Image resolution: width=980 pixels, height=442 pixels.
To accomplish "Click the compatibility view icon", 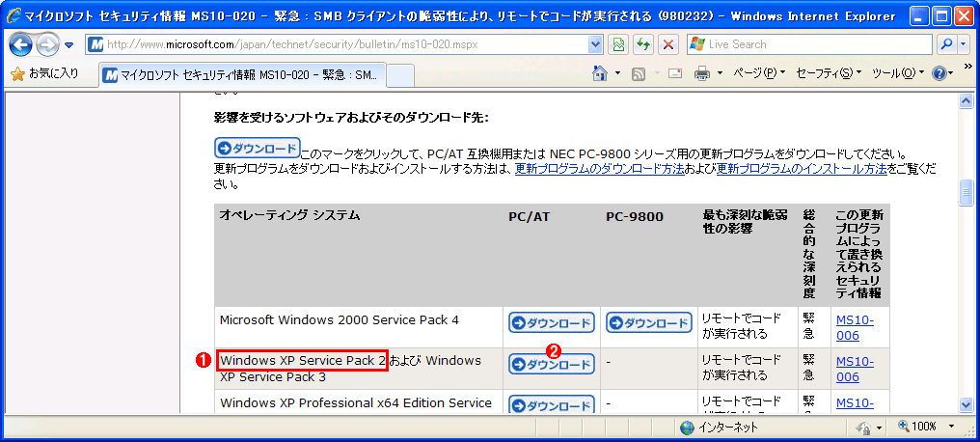I will [618, 44].
